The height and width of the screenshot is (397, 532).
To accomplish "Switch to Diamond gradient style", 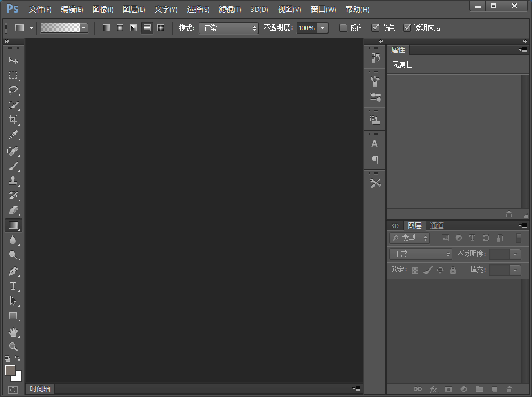I will click(161, 27).
